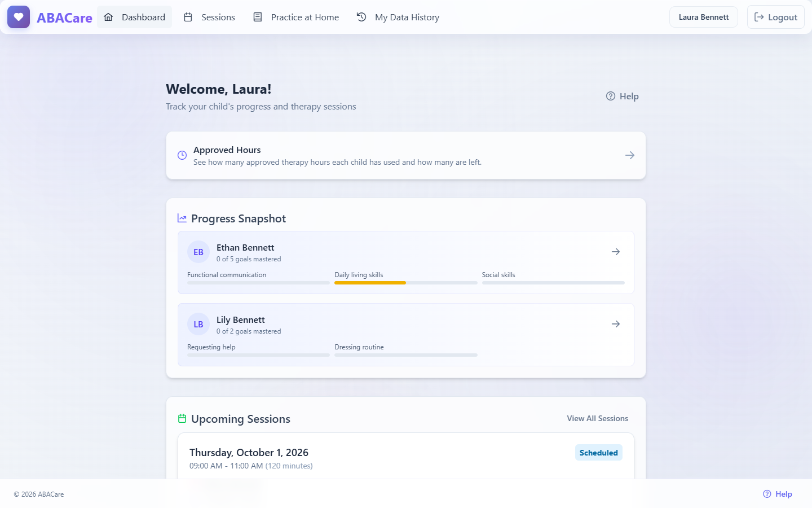Click the Practice at Home notes icon
Viewport: 812px width, 508px height.
258,17
